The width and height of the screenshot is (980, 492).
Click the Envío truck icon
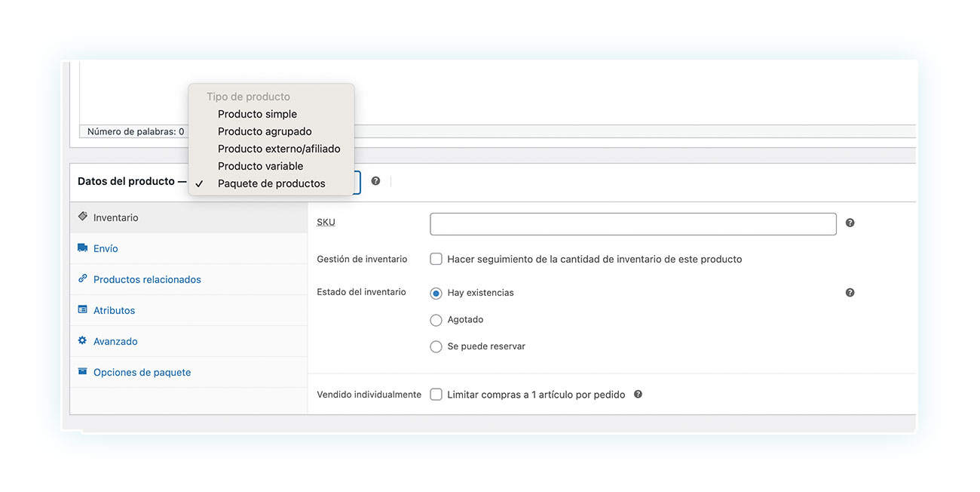coord(83,248)
